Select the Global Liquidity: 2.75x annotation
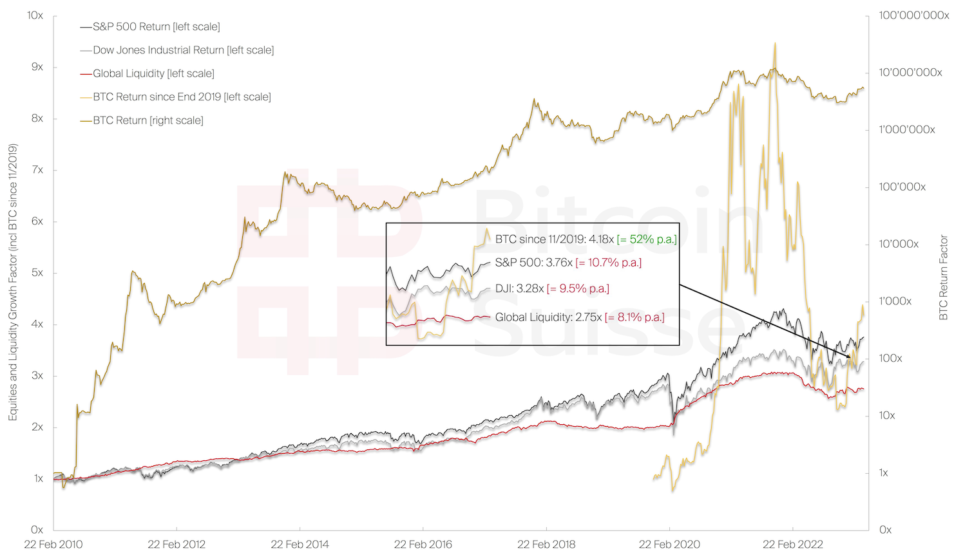The height and width of the screenshot is (560, 954). tap(548, 317)
